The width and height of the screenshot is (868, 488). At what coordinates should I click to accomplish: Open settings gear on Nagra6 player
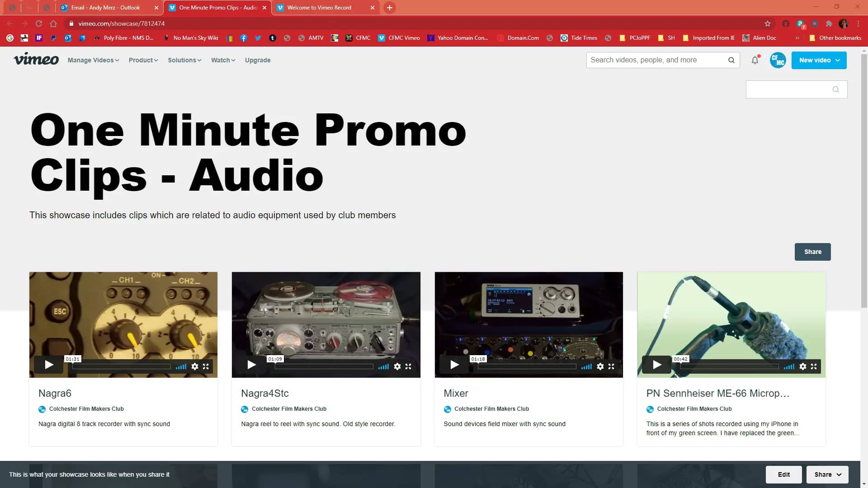(x=195, y=366)
